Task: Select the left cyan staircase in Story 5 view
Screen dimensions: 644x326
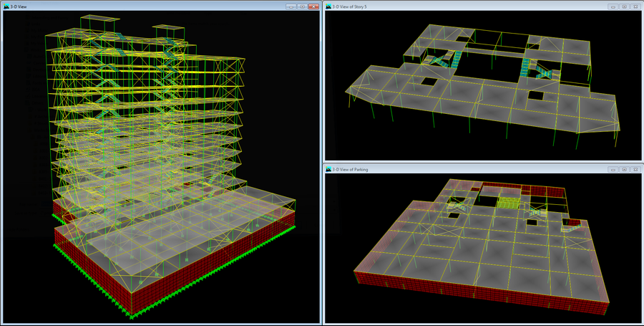Action: pos(444,62)
